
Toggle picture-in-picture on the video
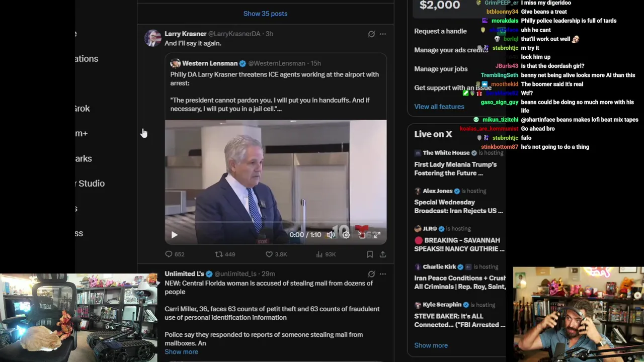pyautogui.click(x=362, y=235)
